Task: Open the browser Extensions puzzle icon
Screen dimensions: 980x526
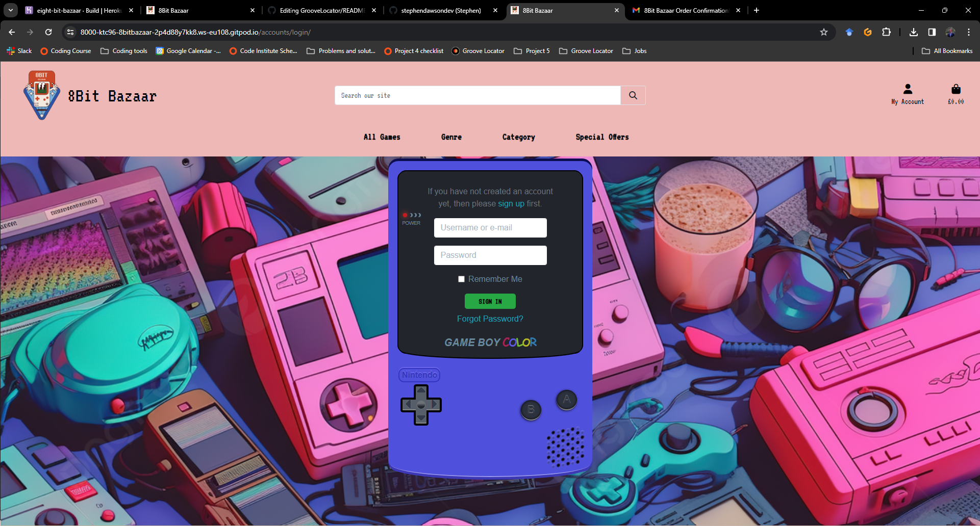Action: tap(887, 32)
